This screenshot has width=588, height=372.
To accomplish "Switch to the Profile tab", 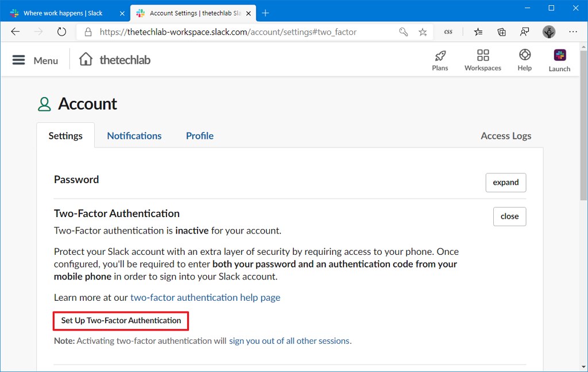I will coord(199,135).
